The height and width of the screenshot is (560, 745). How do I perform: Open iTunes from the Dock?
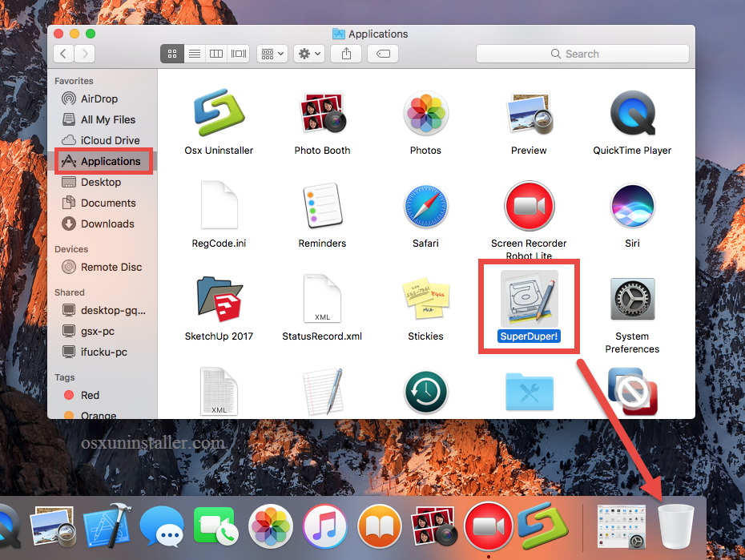point(324,526)
